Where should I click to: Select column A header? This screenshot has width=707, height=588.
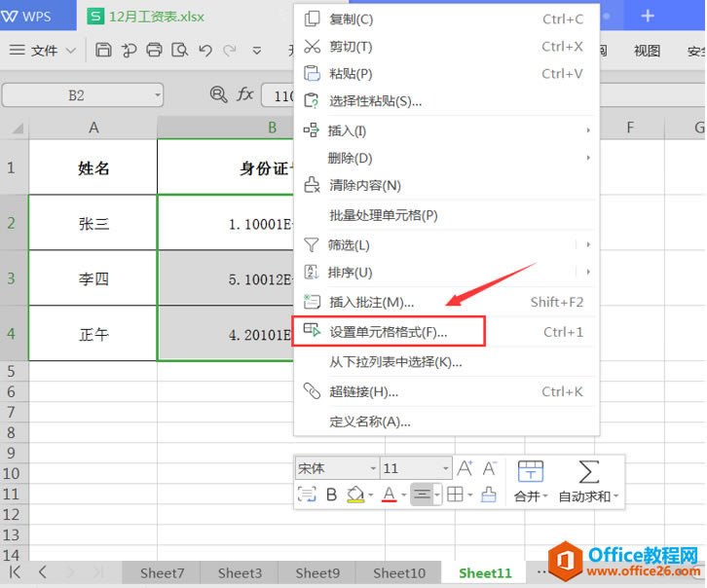click(93, 128)
